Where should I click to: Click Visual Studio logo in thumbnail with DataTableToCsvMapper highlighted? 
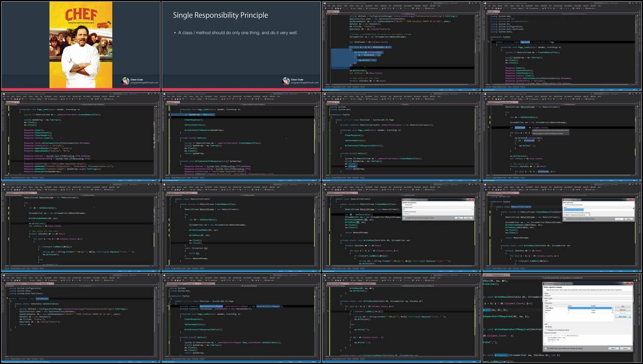tap(164, 275)
